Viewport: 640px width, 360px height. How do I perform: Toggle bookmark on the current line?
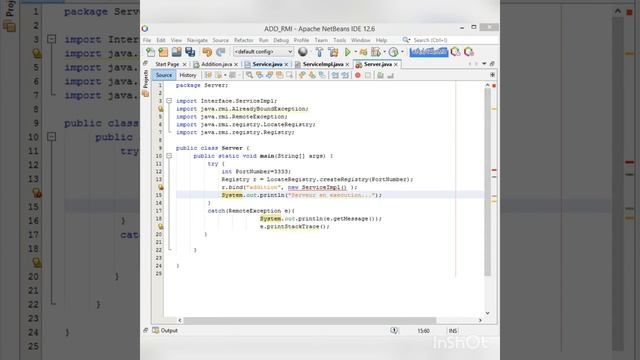click(x=322, y=75)
